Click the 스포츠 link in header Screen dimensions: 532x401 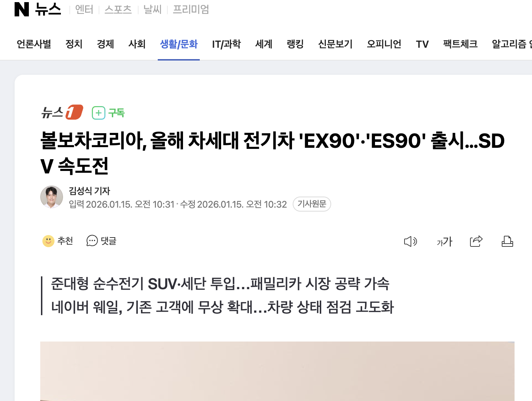coord(118,9)
